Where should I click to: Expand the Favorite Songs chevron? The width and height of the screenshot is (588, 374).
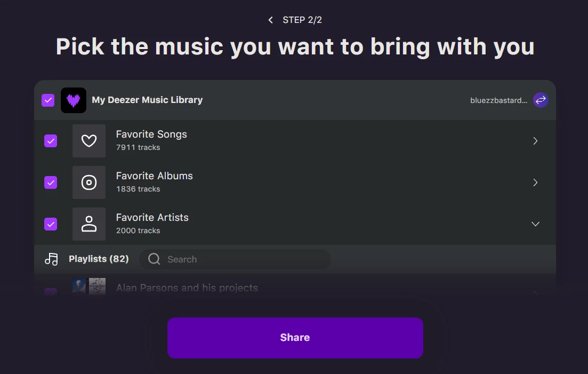coord(536,141)
